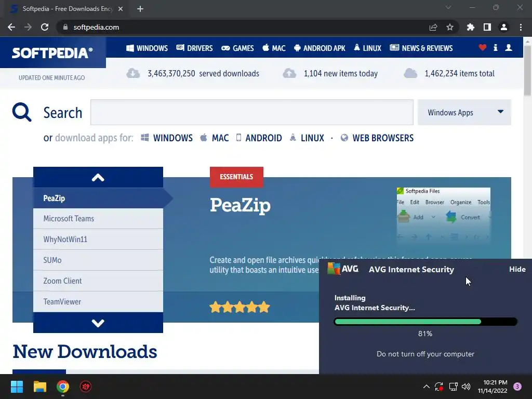Follow the WINDOWS download apps link
532x399 pixels.
tap(167, 138)
